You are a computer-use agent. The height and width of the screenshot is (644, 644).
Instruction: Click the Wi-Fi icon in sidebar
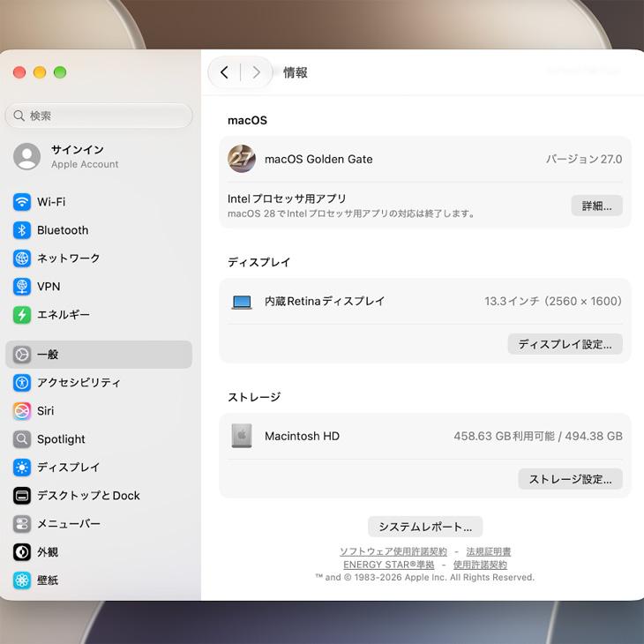[22, 202]
